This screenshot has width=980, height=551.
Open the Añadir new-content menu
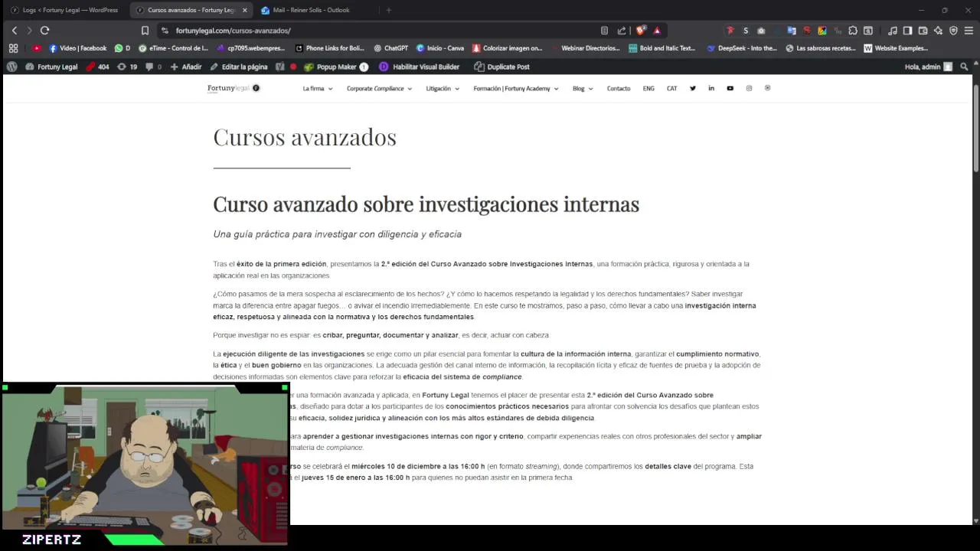pos(186,67)
